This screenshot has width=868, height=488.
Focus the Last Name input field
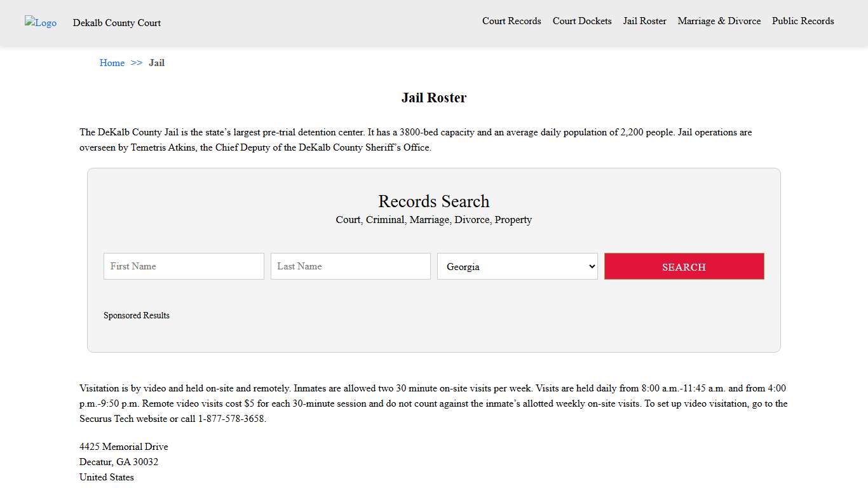351,266
